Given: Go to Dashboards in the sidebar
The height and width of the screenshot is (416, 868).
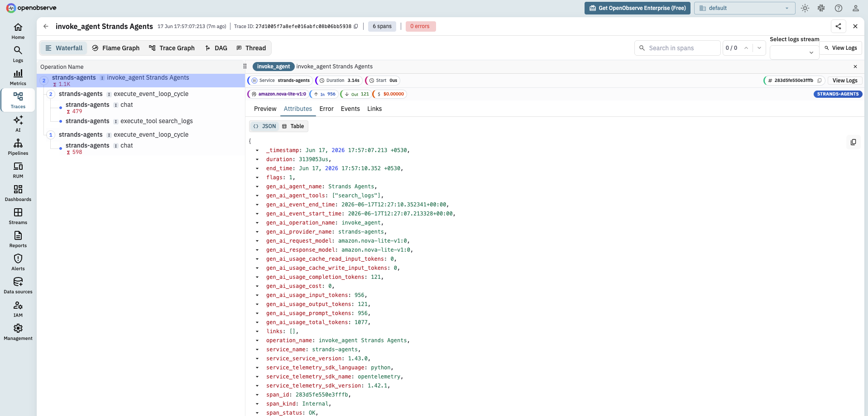Looking at the screenshot, I should (x=18, y=193).
